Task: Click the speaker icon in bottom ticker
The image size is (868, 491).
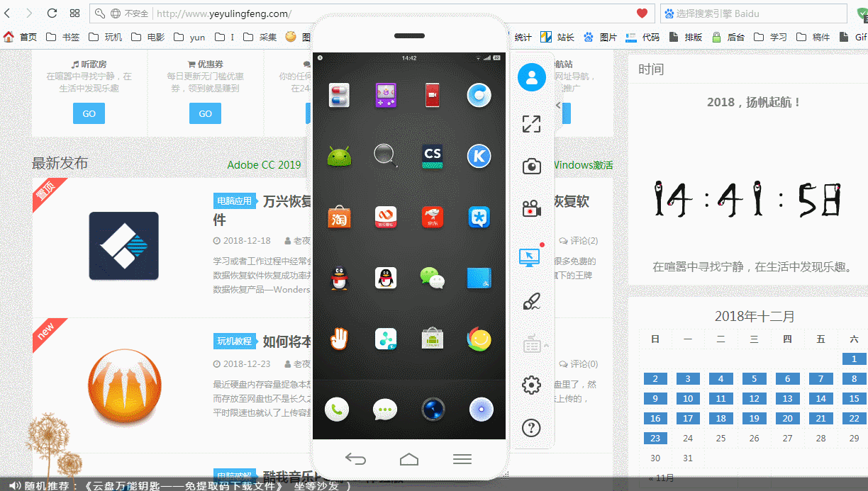Action: pos(14,485)
